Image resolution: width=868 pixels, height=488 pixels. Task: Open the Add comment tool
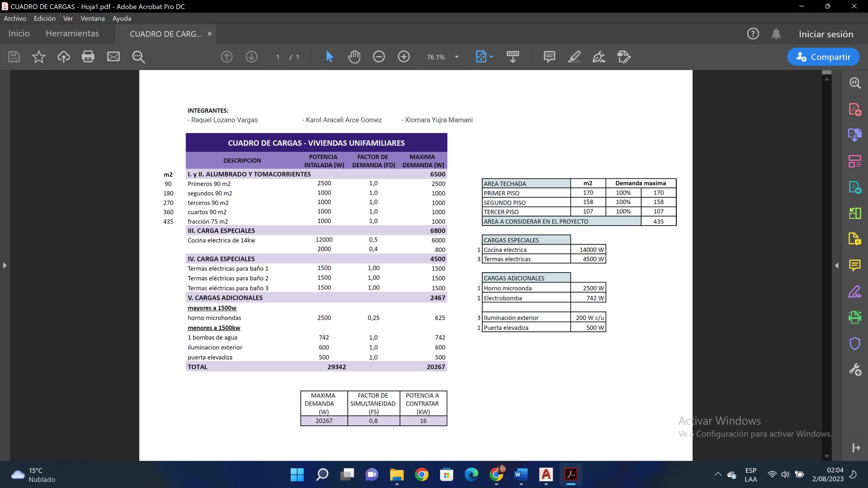point(549,57)
